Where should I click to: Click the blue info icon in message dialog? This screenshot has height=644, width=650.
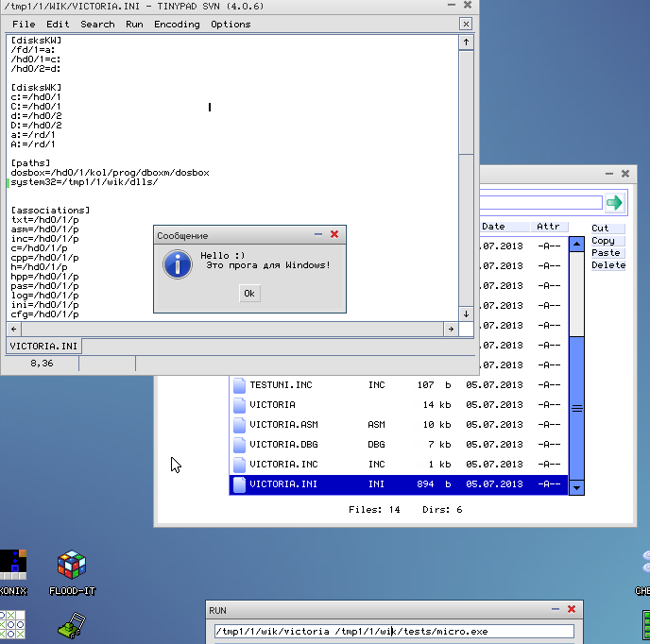[x=177, y=263]
